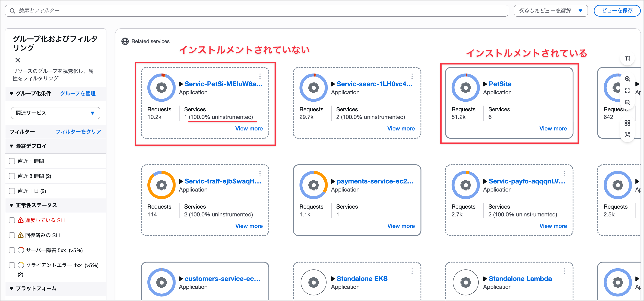The height and width of the screenshot is (301, 644).
Task: Switch to grid layout via the squares icon
Action: [x=627, y=123]
